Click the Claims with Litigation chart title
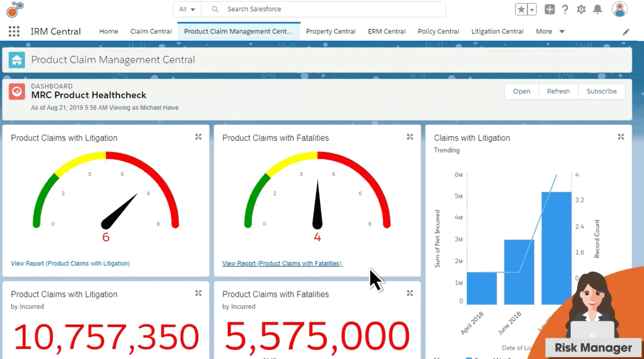Image resolution: width=644 pixels, height=359 pixels. click(x=472, y=138)
